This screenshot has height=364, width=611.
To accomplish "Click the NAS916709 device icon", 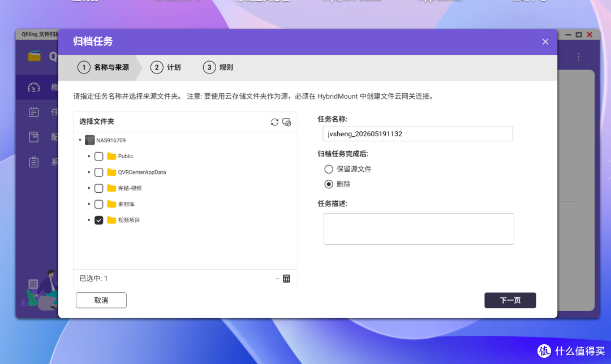I will point(89,140).
